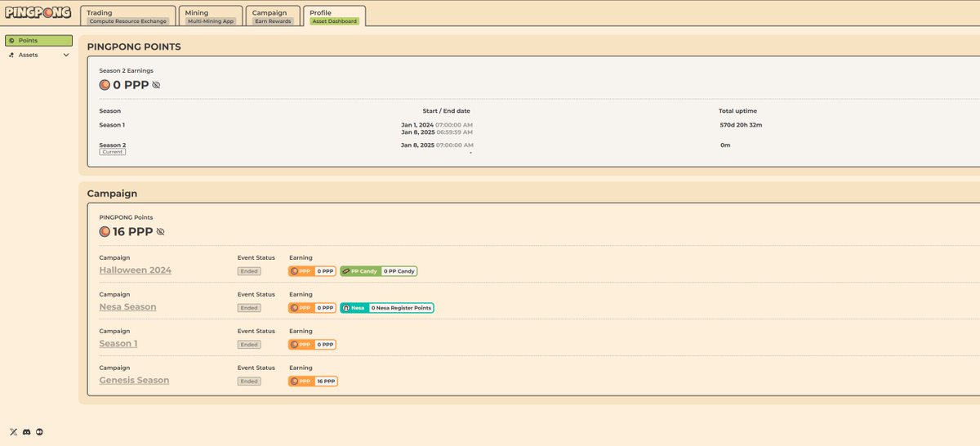The height and width of the screenshot is (446, 980).
Task: Open the Season 1 campaign link
Action: (118, 344)
